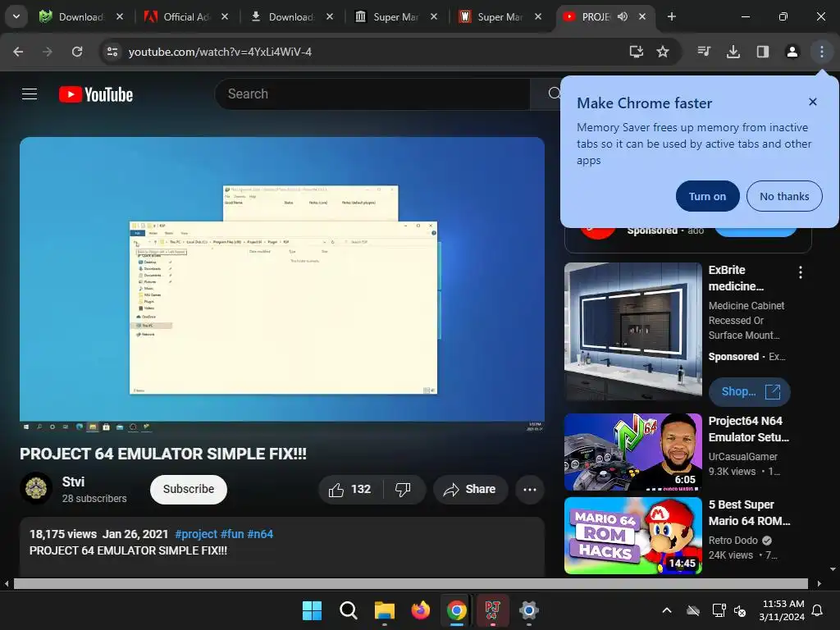Open the #n64 hashtag link
The width and height of the screenshot is (840, 630).
[260, 534]
